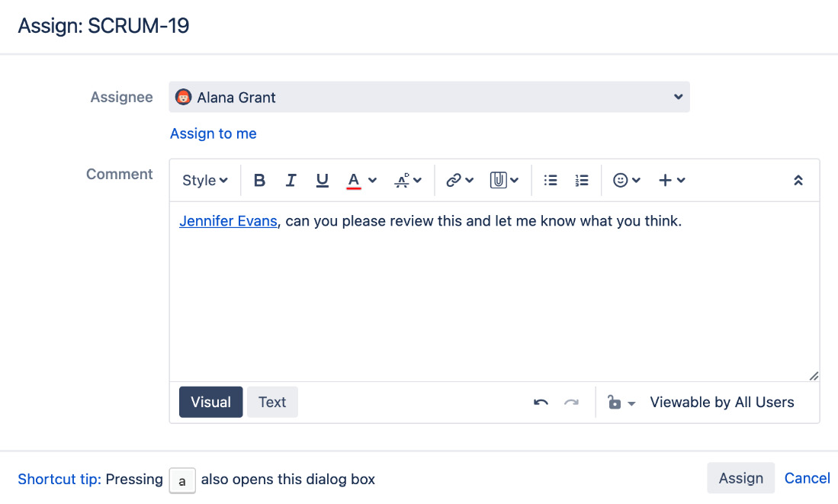
Task: Open the Style dropdown in the editor
Action: click(x=204, y=180)
